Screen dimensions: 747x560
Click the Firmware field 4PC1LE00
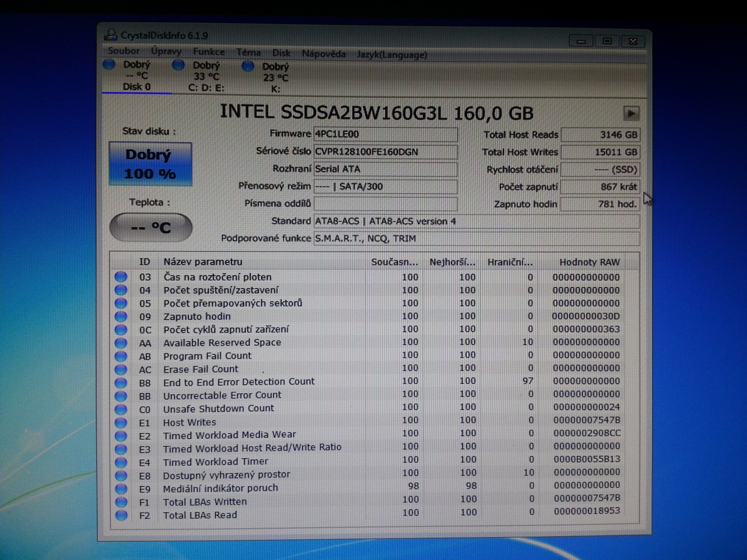click(385, 134)
